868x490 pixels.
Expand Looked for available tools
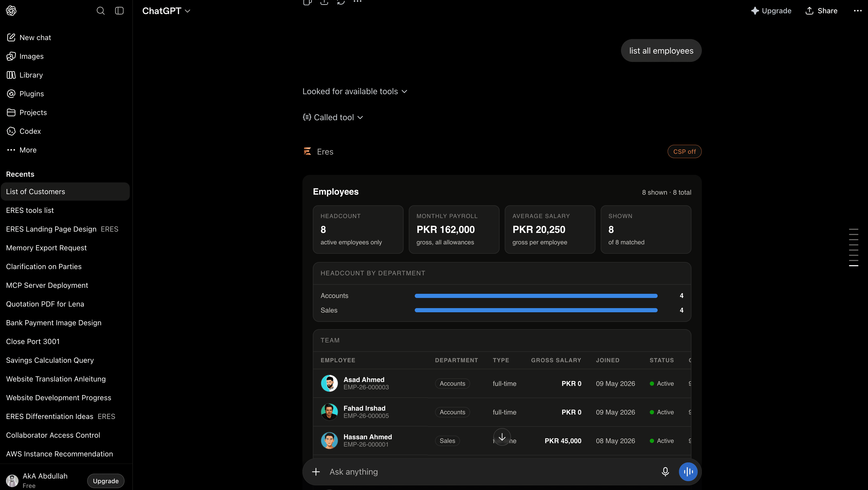pyautogui.click(x=355, y=91)
